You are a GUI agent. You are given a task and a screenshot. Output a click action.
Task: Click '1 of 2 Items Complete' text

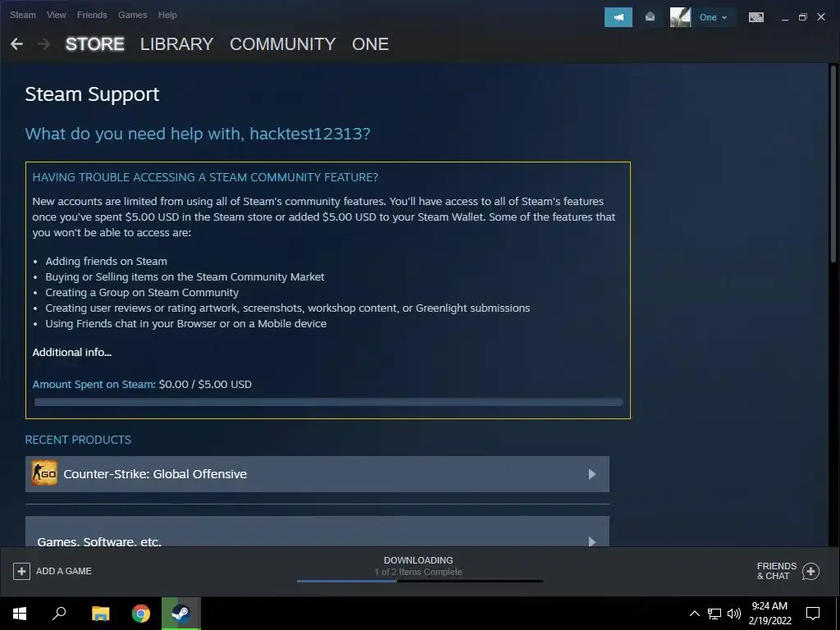tap(418, 572)
